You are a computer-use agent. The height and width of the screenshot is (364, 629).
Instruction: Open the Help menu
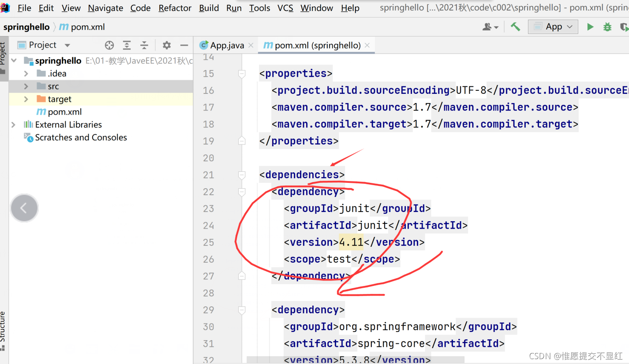pyautogui.click(x=350, y=8)
